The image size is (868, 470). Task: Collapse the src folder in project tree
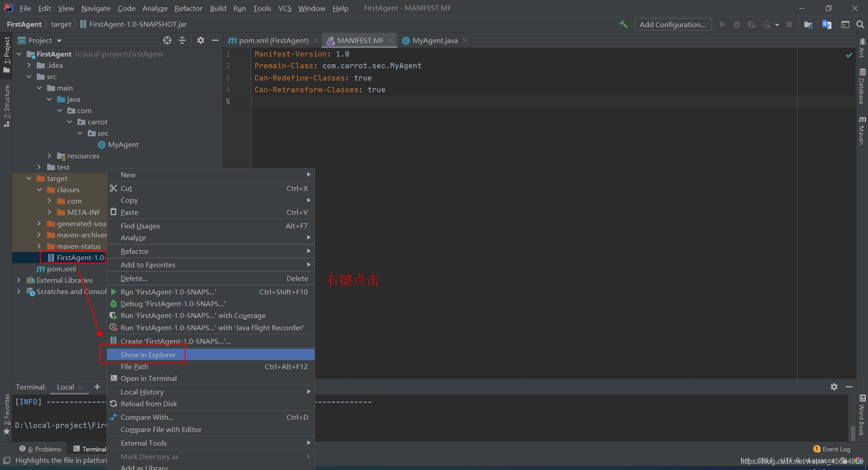point(29,76)
